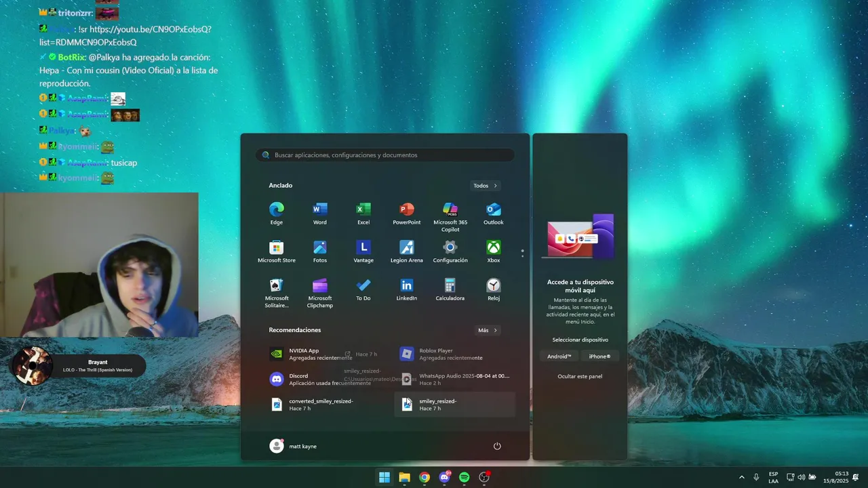Open the notifications bell icon

[856, 477]
